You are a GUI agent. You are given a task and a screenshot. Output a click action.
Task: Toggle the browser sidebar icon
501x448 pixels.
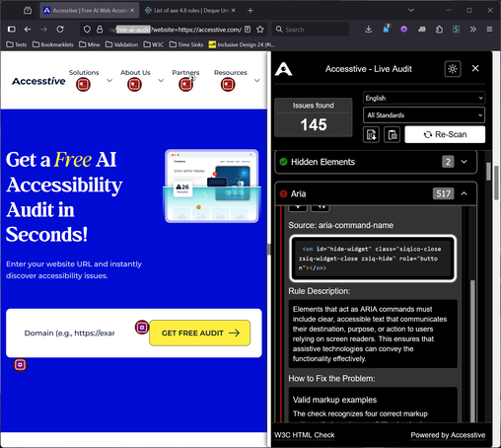12,30
